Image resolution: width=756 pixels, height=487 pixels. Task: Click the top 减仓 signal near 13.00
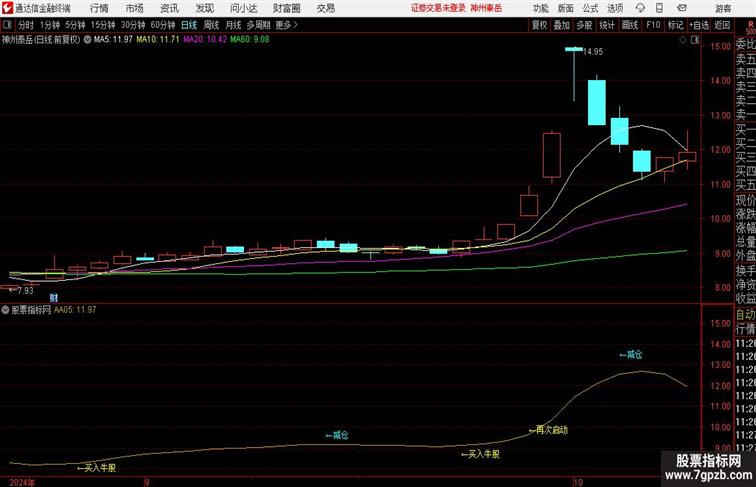(631, 355)
